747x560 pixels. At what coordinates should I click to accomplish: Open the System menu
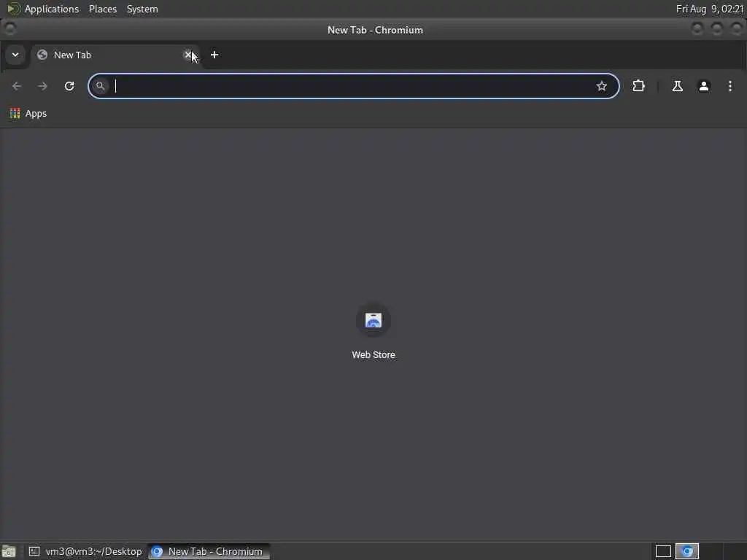[x=142, y=9]
